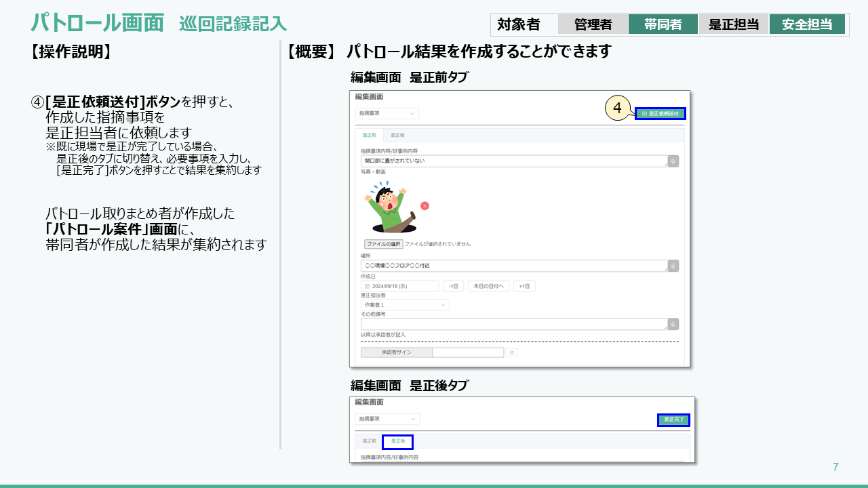The height and width of the screenshot is (488, 868).
Task: Click the numbered 4 callout bubble
Action: point(618,108)
